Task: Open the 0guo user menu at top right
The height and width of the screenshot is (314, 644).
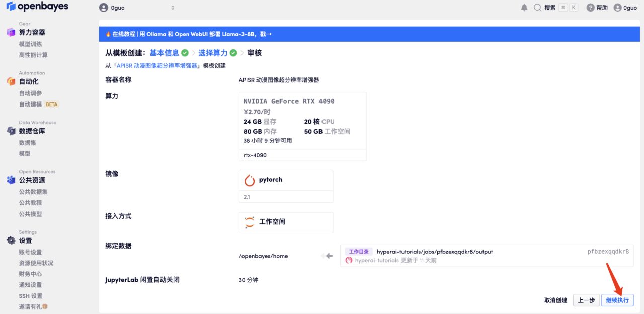Action: point(625,8)
